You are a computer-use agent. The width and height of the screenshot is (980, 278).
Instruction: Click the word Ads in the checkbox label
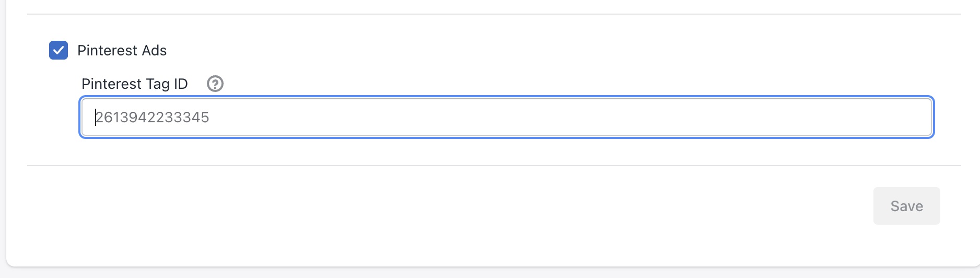click(x=155, y=50)
